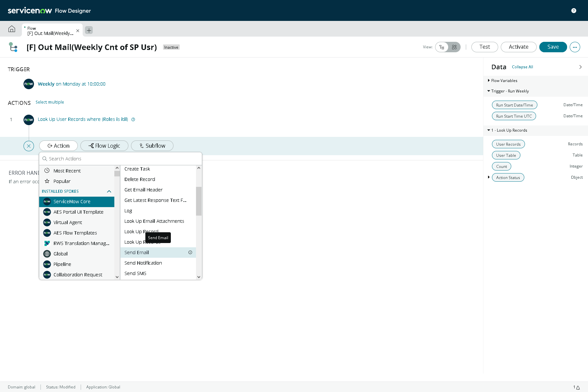Viewport: 588px width, 392px height.
Task: Choose the Send Email action
Action: [158, 253]
